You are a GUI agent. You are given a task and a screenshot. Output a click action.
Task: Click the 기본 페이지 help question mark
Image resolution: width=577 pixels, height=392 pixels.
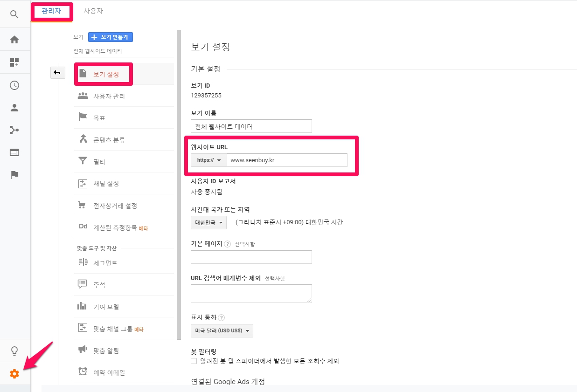(x=228, y=244)
